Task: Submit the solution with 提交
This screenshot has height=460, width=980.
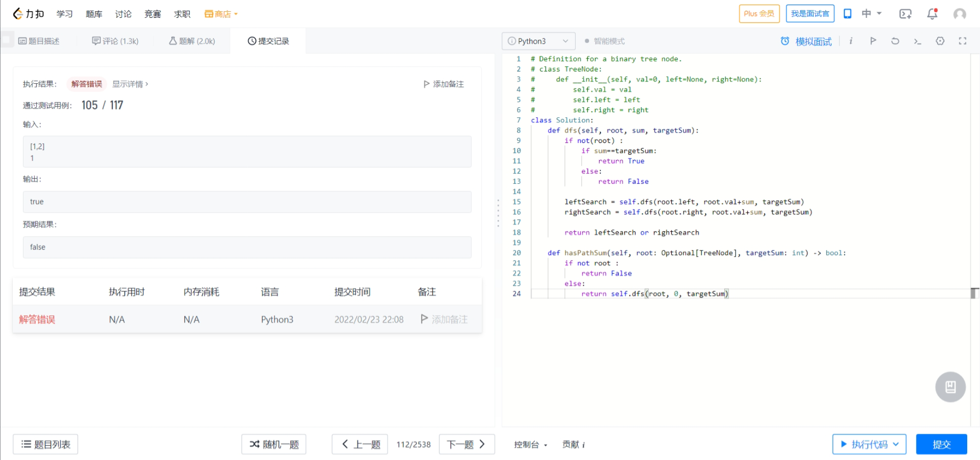Action: pos(941,444)
